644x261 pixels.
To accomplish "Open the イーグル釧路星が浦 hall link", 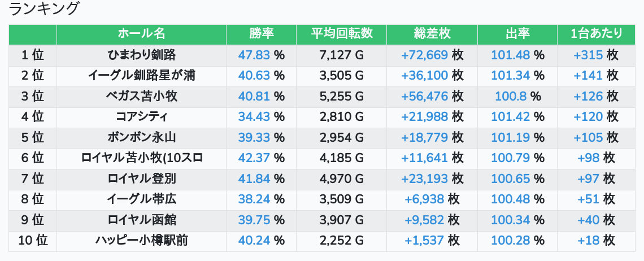I will pos(141,76).
